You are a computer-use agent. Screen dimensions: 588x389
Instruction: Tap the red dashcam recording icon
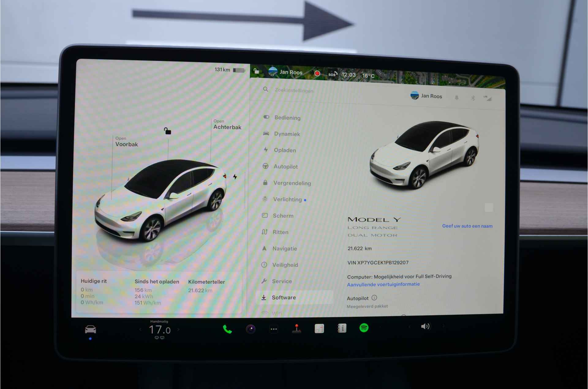coord(317,73)
